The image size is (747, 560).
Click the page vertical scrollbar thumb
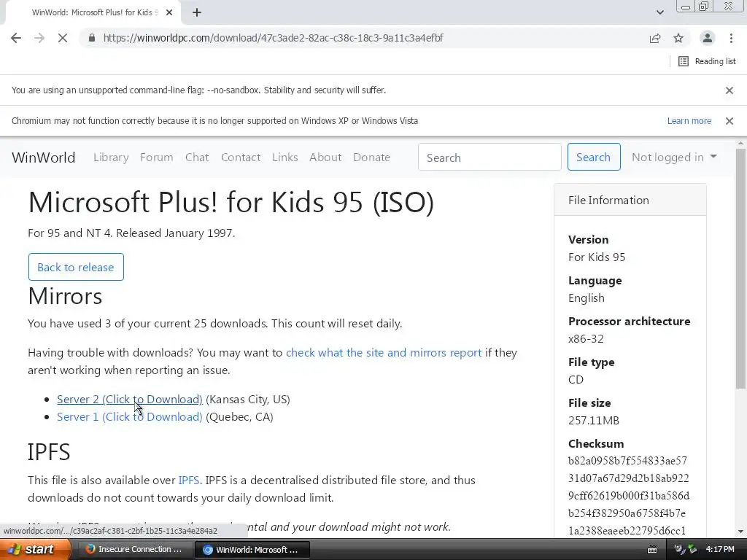740,268
